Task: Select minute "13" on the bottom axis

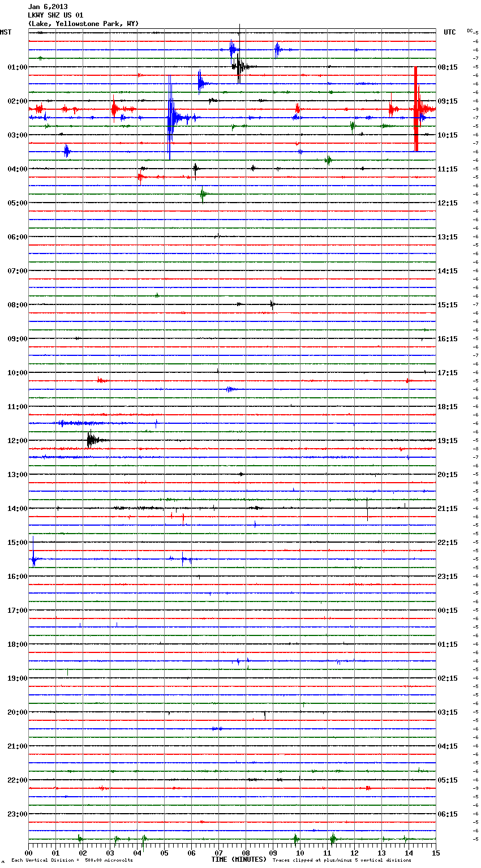Action: [381, 853]
